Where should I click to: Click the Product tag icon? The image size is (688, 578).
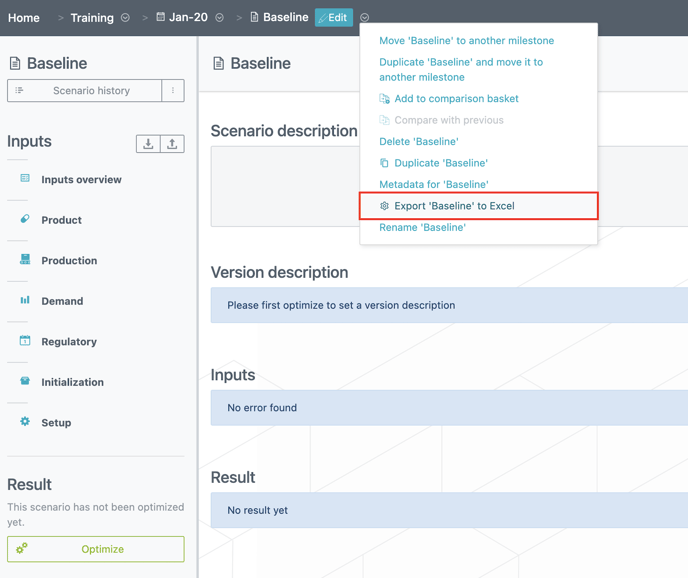[x=25, y=219]
